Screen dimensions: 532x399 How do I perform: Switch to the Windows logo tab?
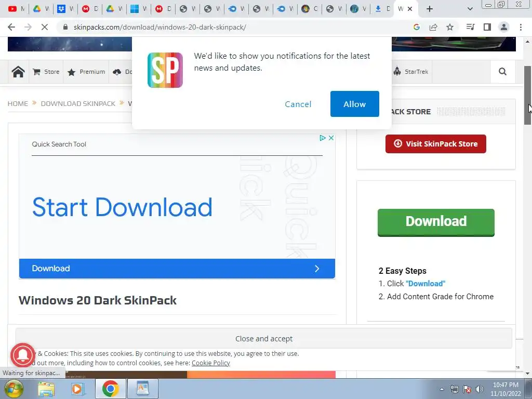coord(138,9)
